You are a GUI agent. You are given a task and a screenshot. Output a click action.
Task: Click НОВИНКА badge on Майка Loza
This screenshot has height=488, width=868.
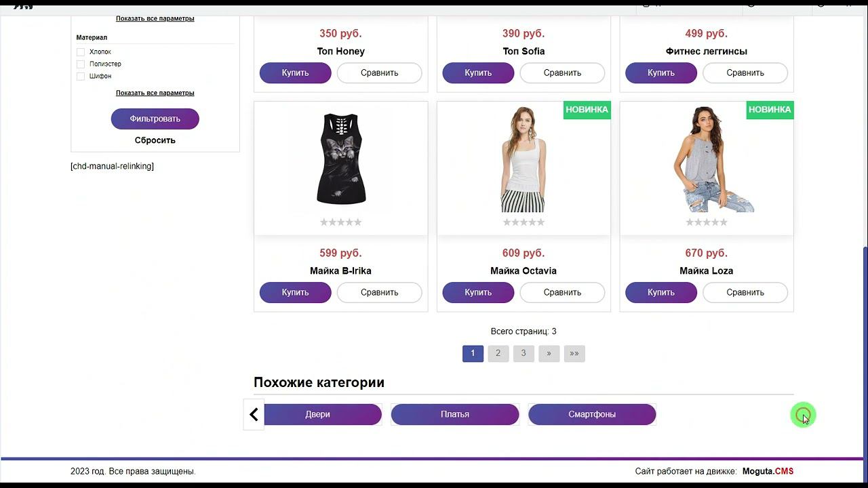pyautogui.click(x=770, y=110)
